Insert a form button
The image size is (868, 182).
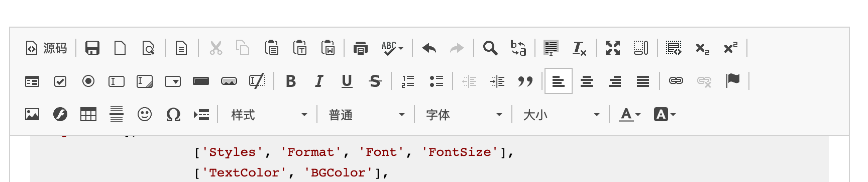[x=201, y=81]
